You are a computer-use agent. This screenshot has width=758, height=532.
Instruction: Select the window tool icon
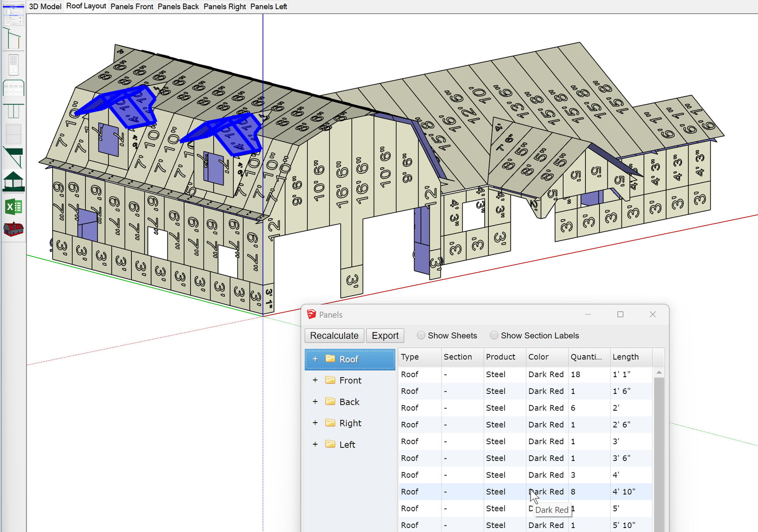(x=13, y=134)
